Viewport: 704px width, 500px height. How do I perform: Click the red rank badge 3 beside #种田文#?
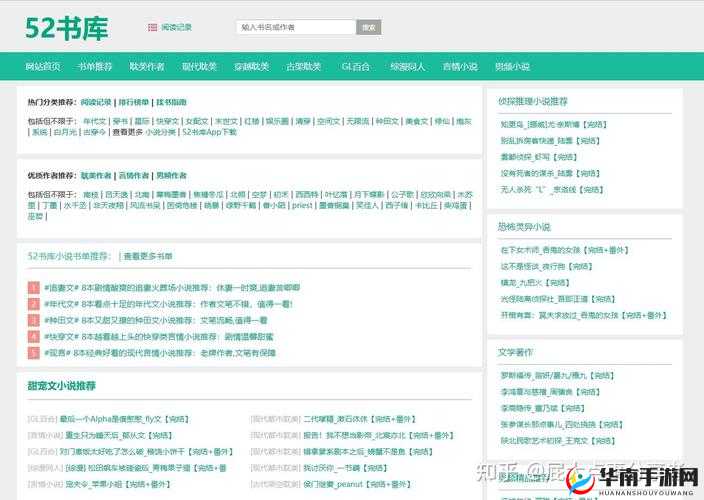click(34, 320)
